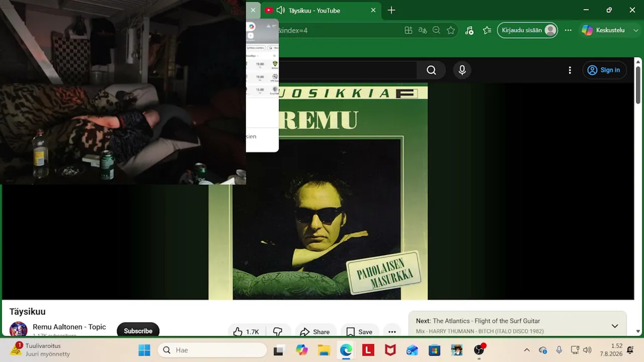
Task: Click the taskbar Hae search box
Action: [x=212, y=350]
